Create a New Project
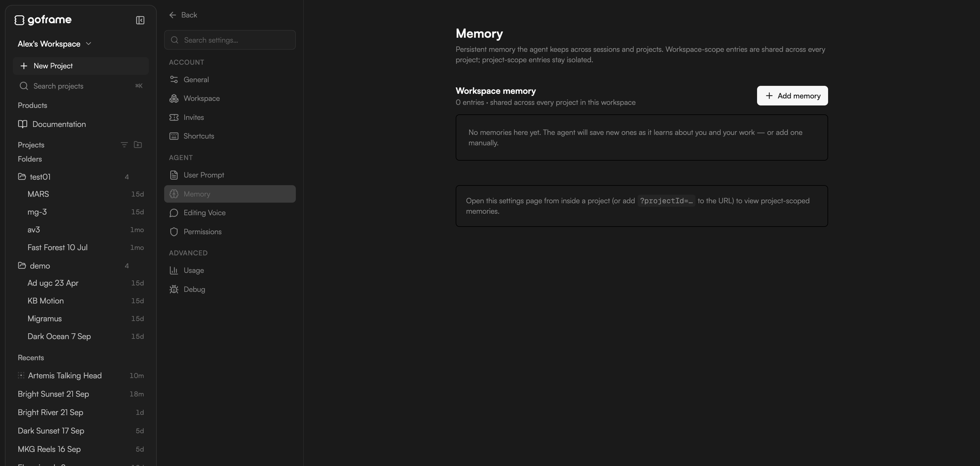This screenshot has height=466, width=980. [81, 66]
